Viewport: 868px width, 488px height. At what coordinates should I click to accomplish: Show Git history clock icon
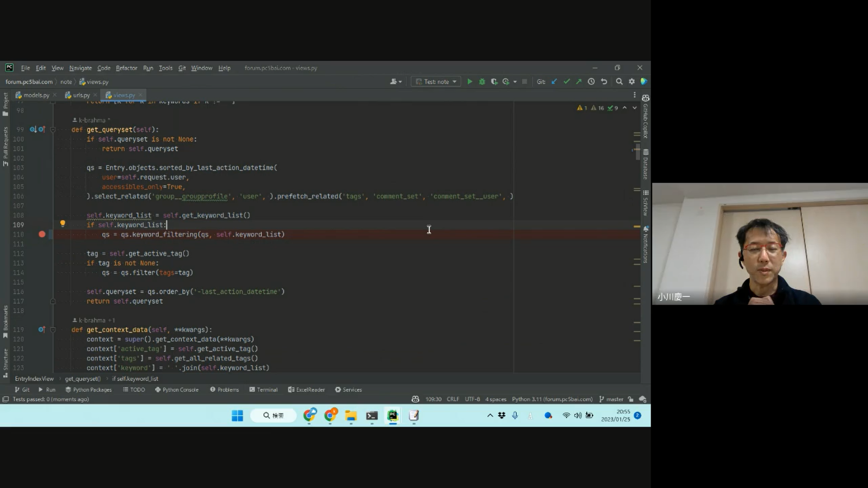pos(591,82)
